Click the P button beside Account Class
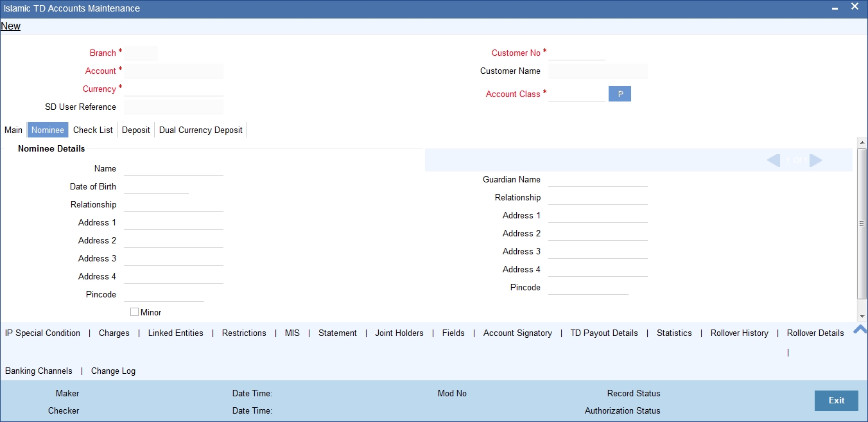868x422 pixels. click(620, 94)
